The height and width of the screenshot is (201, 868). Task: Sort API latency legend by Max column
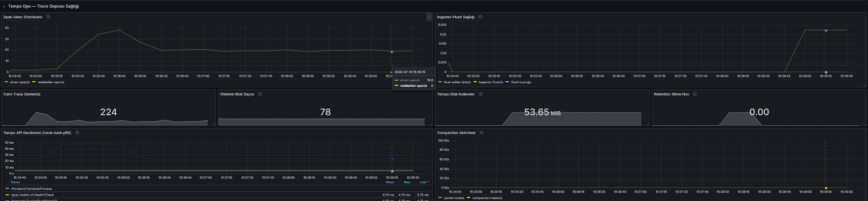tap(407, 182)
